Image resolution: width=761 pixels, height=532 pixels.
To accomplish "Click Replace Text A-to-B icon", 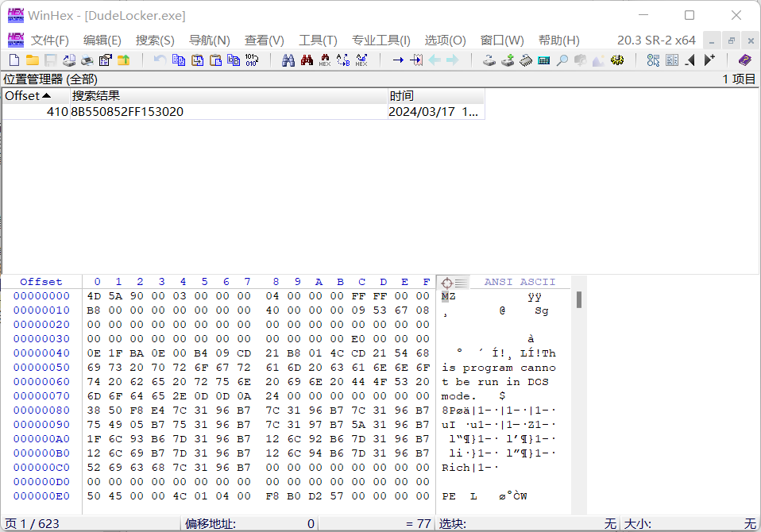I will point(343,60).
